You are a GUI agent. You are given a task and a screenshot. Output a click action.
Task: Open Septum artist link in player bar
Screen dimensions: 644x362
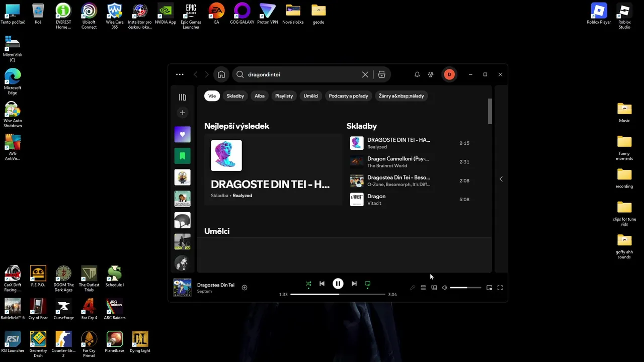(x=204, y=292)
